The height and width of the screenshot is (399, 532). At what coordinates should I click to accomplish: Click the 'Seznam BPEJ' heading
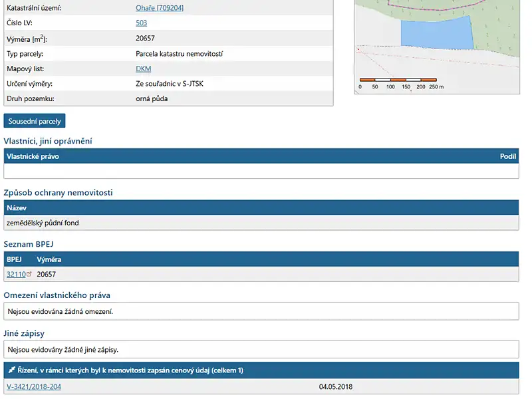pos(29,244)
